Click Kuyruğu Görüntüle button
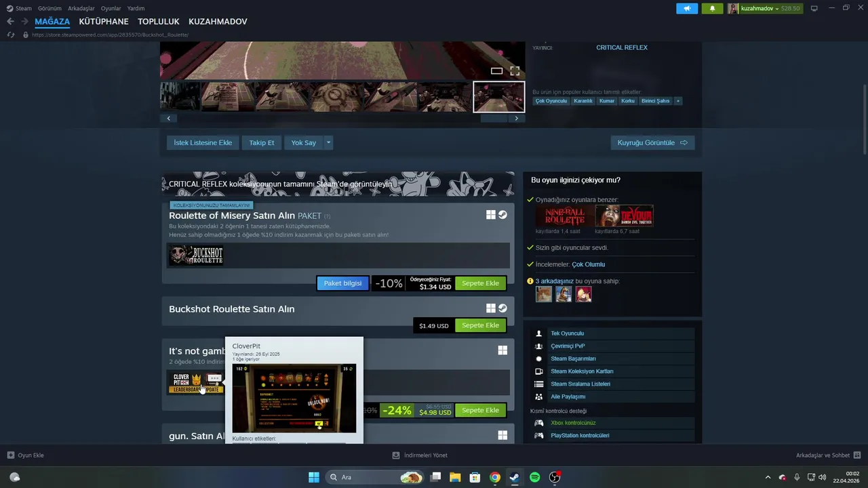Viewport: 868px width, 488px height. click(652, 142)
